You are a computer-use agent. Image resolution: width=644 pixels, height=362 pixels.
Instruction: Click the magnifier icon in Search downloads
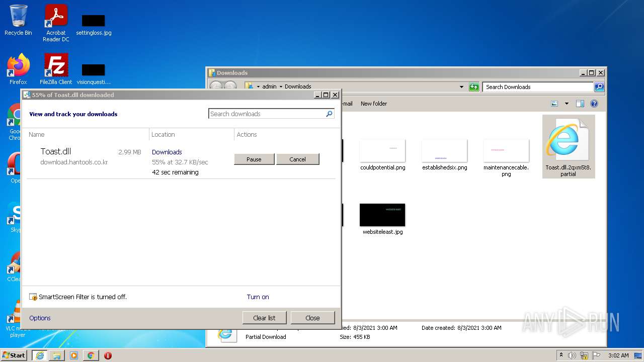coord(329,114)
